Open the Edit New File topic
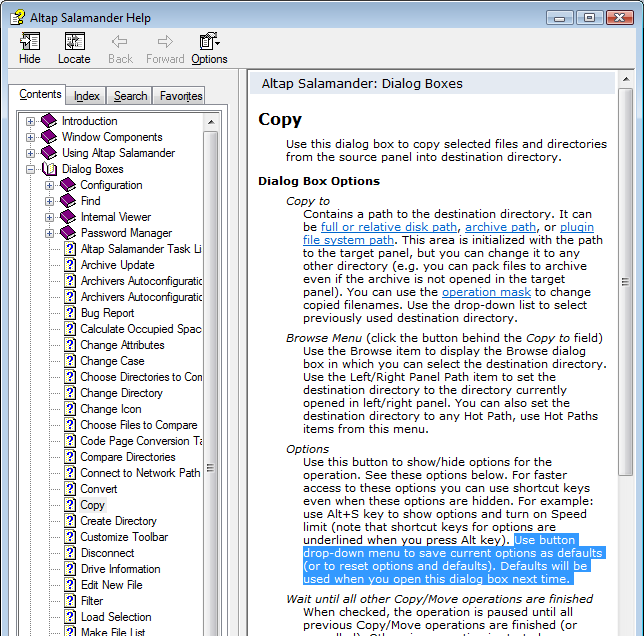The width and height of the screenshot is (644, 636). (x=111, y=585)
